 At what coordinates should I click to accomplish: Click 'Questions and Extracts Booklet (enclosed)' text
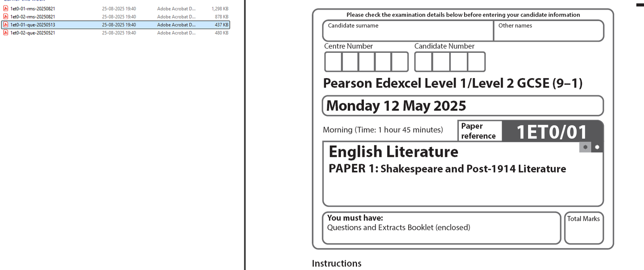click(398, 228)
